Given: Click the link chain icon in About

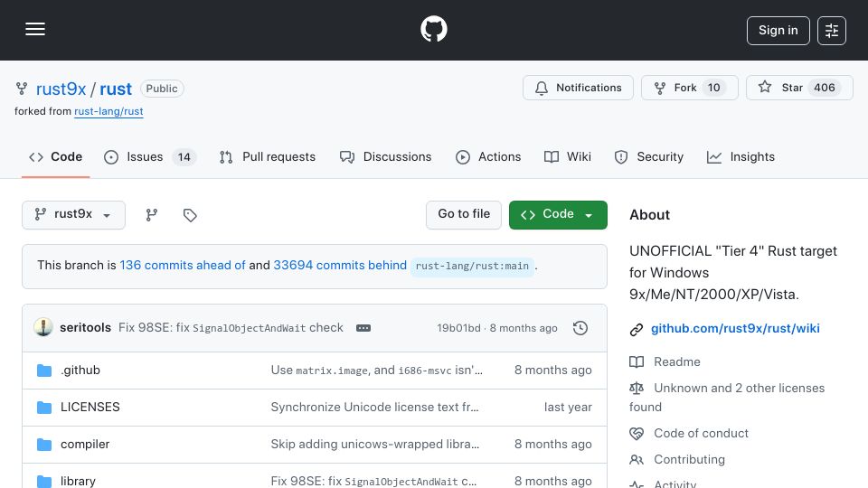Looking at the screenshot, I should tap(637, 330).
